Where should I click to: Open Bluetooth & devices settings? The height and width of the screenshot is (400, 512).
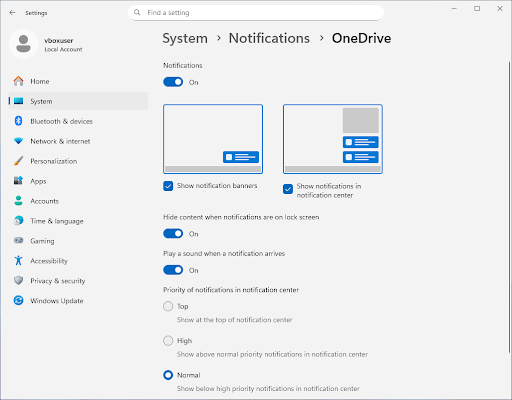pos(78,121)
